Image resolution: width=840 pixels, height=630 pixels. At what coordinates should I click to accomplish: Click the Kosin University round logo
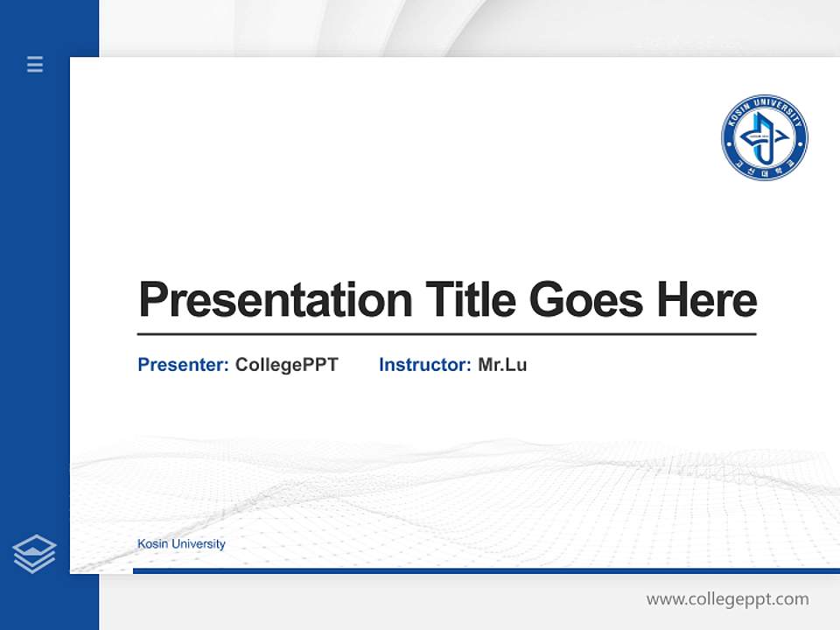click(x=765, y=137)
